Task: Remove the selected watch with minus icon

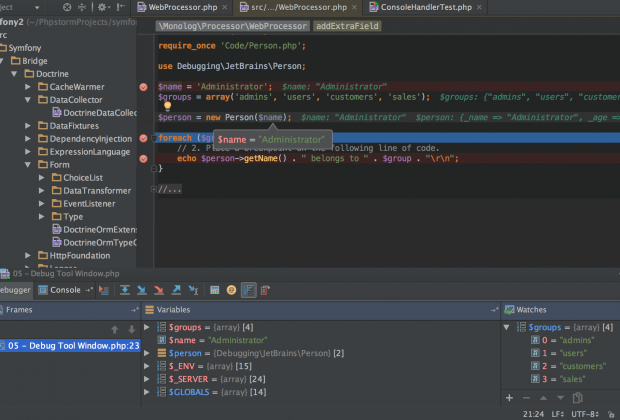Action: 526,398
